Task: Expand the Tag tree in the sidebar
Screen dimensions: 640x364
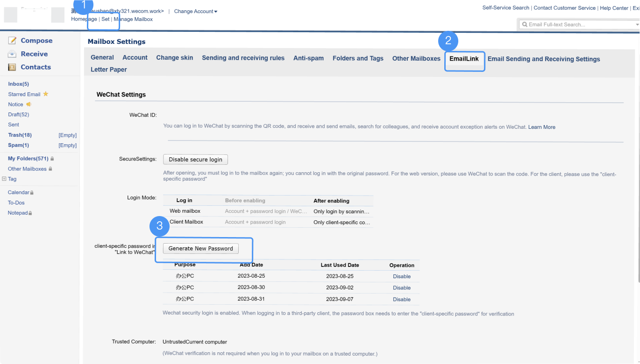Action: (4, 179)
